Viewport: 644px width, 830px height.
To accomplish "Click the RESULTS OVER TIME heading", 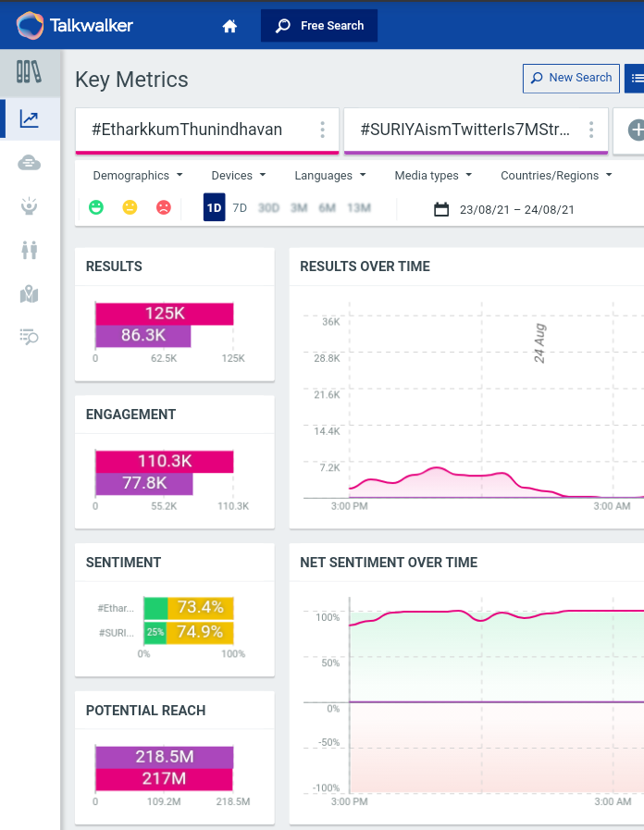I will point(365,266).
